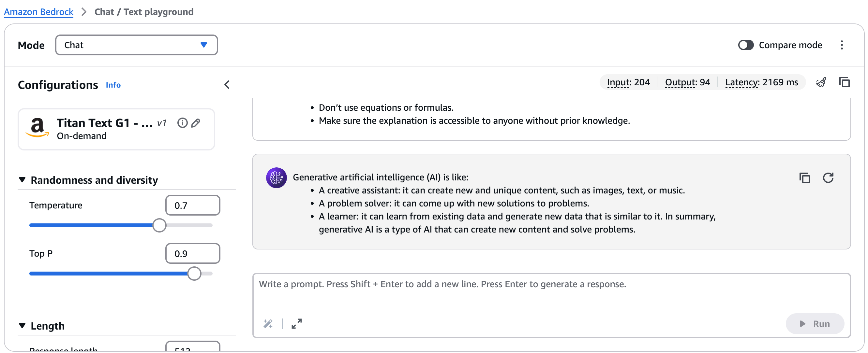Image resolution: width=868 pixels, height=353 pixels.
Task: Click "Don't use equations or formulas." bullet
Action: pos(386,108)
